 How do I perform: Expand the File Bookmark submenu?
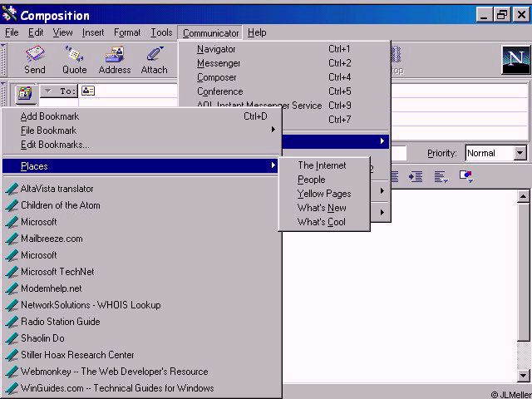click(142, 131)
